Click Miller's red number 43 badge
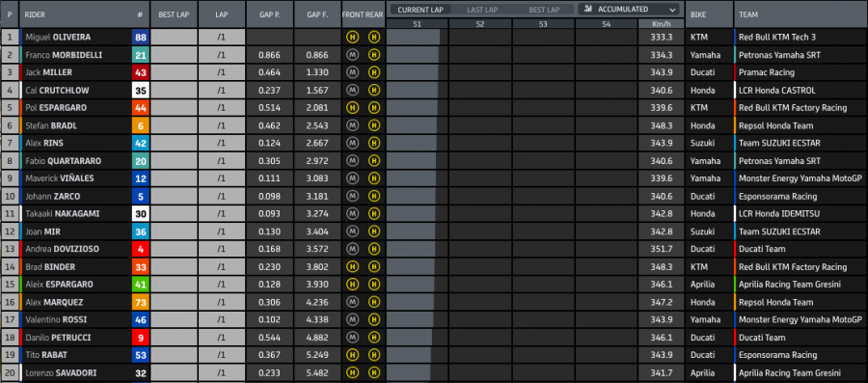Image resolution: width=868 pixels, height=383 pixels. 141,72
